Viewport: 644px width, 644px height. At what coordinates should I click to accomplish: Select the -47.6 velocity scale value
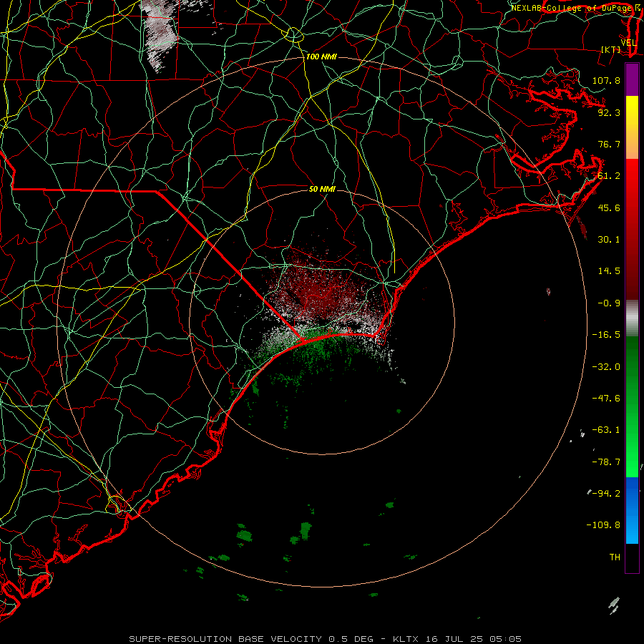pos(606,399)
